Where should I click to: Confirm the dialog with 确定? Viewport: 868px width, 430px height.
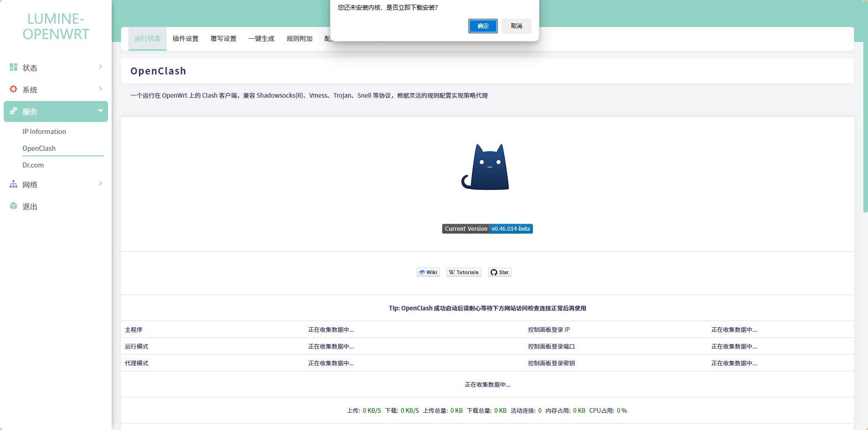tap(483, 26)
